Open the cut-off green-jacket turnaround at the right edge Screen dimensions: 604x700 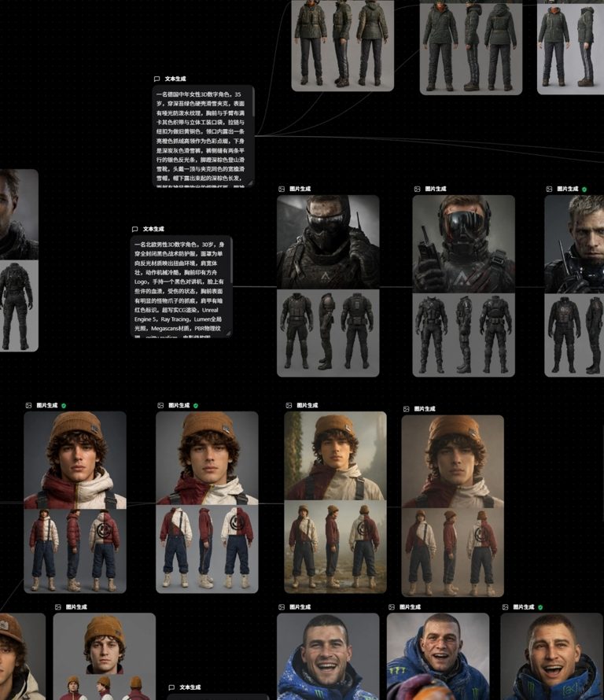570,47
